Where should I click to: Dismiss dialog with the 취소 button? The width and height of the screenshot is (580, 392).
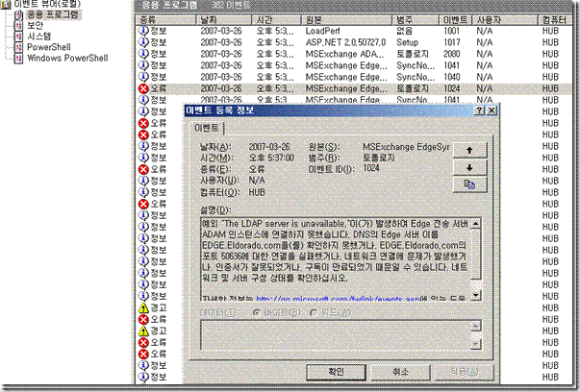(400, 372)
